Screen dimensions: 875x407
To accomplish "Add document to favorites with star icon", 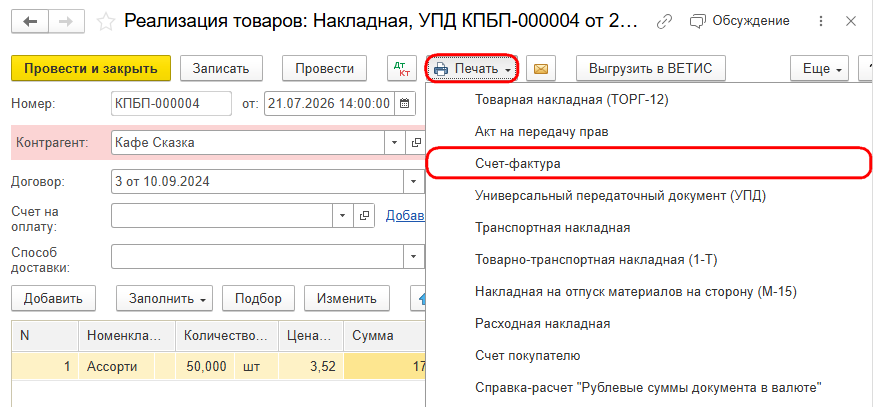I will coord(105,22).
